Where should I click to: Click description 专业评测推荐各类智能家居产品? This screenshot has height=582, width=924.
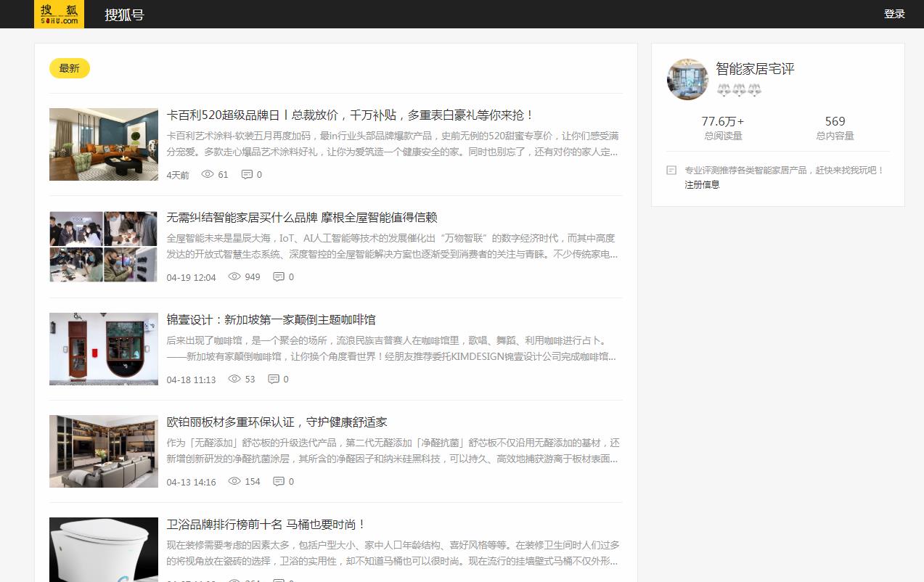click(x=785, y=171)
